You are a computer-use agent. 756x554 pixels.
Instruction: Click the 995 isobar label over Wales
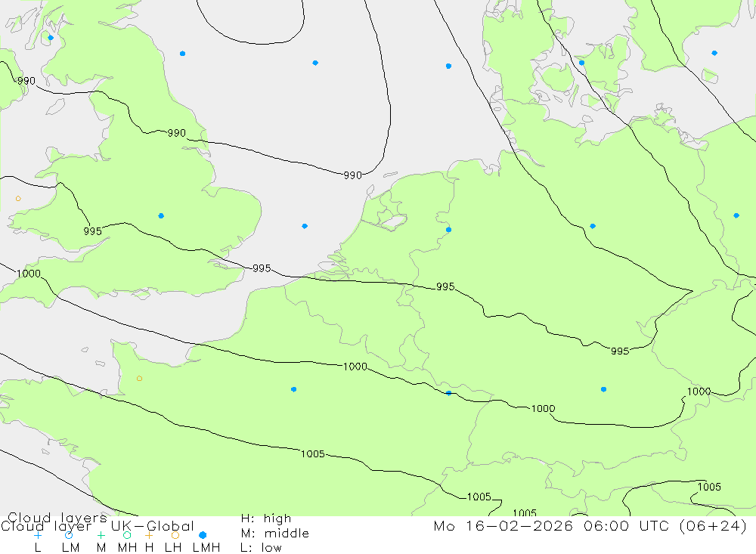pos(92,231)
